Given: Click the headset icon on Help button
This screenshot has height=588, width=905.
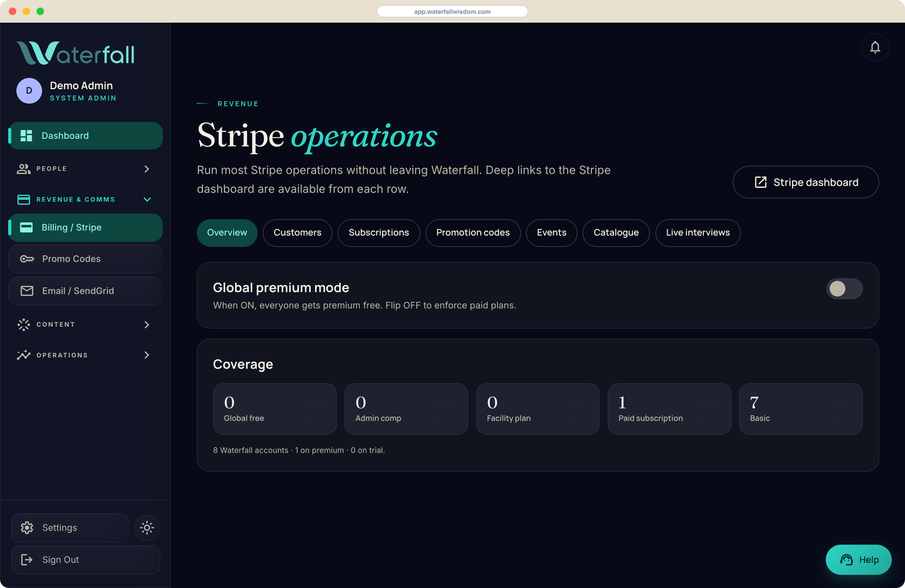Looking at the screenshot, I should pos(847,560).
